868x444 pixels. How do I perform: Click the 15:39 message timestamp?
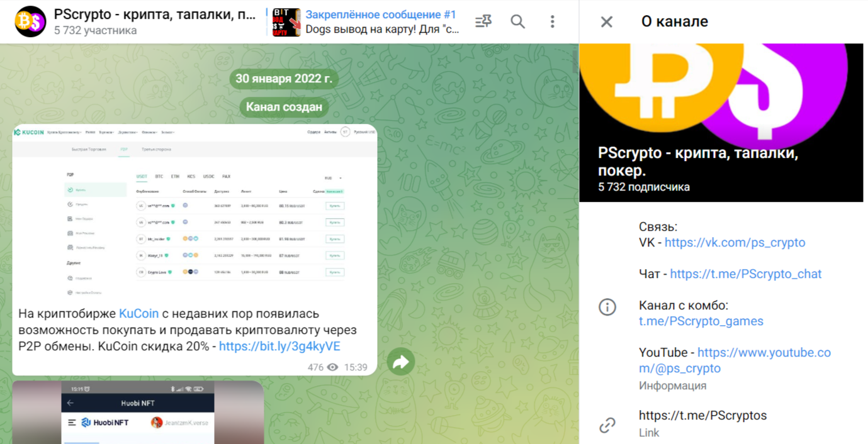[x=356, y=367]
